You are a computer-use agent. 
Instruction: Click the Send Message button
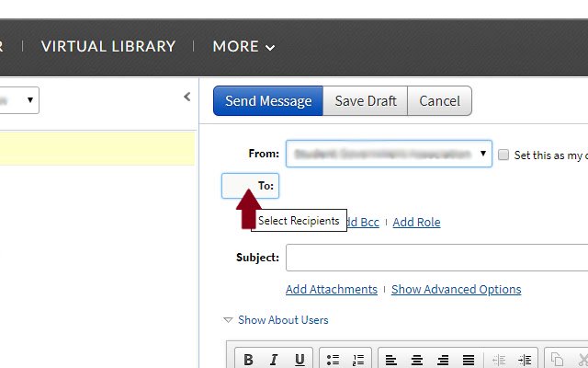tap(268, 100)
